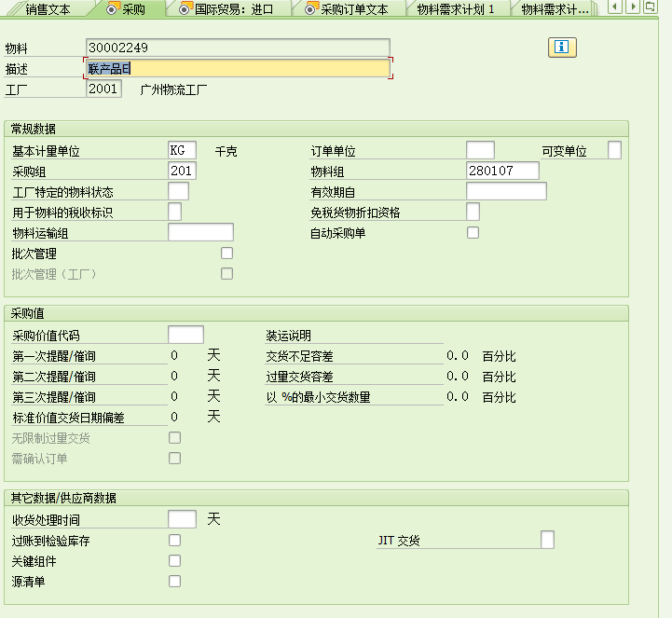Focus the 采购价值代码 input field
This screenshot has width=672, height=618.
[x=185, y=336]
